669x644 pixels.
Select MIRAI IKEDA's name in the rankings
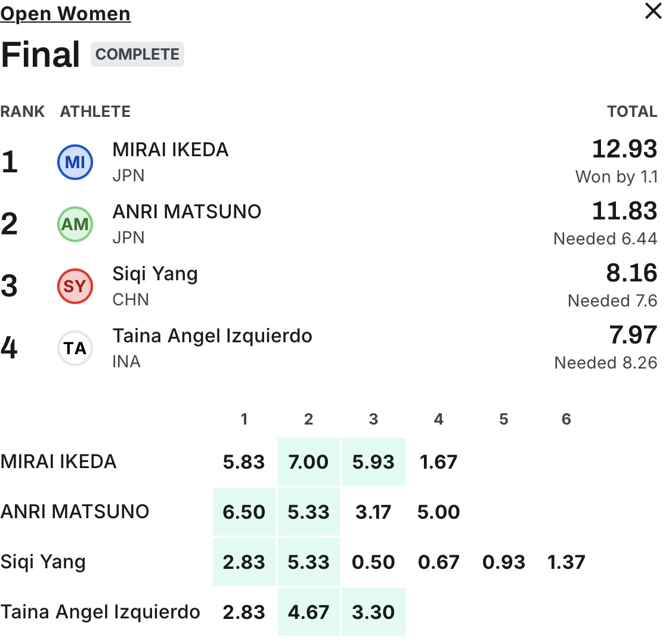(171, 150)
